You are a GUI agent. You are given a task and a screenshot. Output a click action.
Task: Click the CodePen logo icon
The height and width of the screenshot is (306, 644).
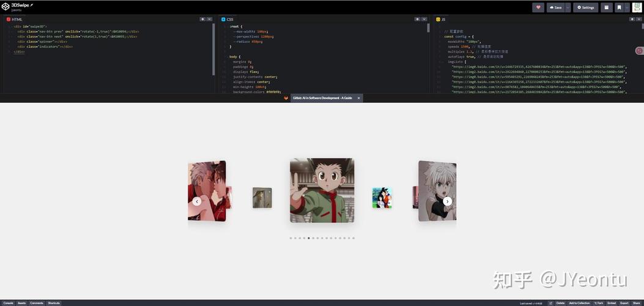pyautogui.click(x=6, y=7)
